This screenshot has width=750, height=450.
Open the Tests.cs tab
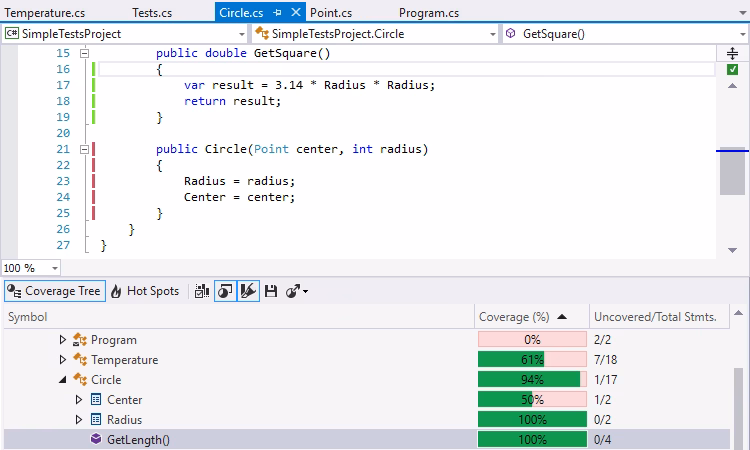[152, 13]
